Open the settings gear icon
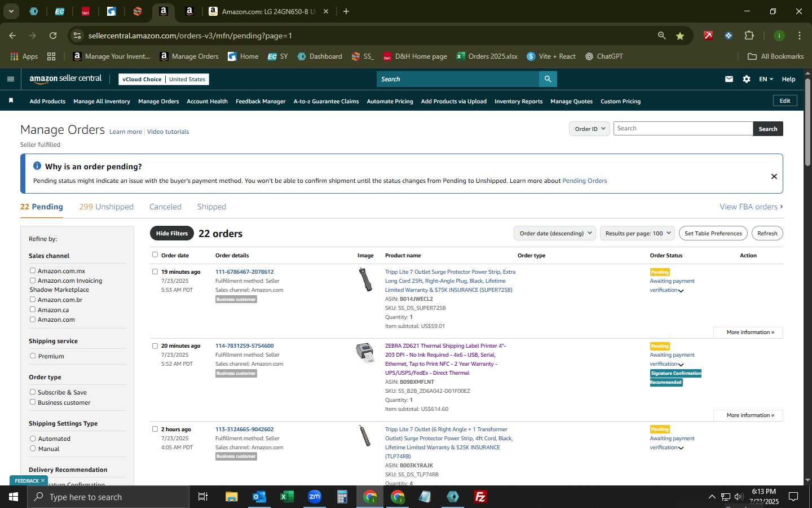Screen dimensions: 812x508 coord(747,79)
